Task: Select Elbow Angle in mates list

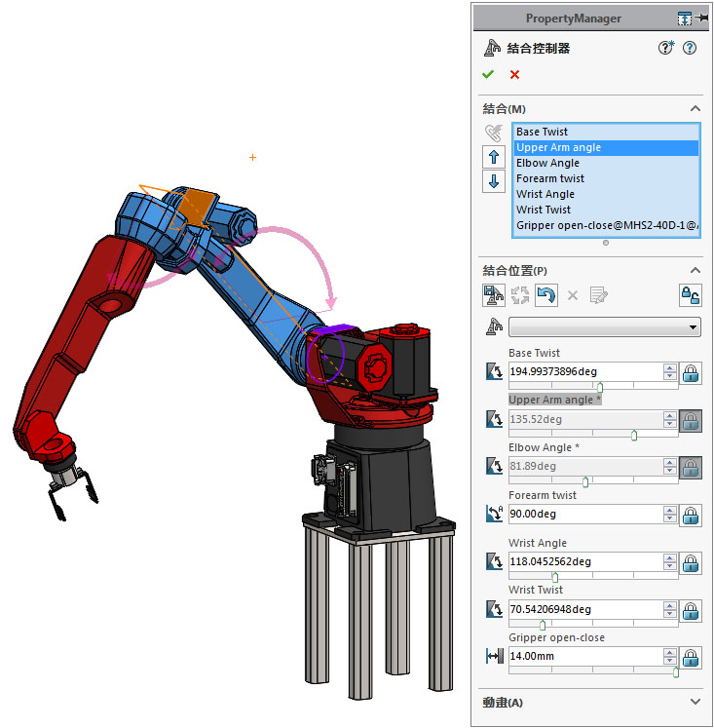Action: point(547,163)
